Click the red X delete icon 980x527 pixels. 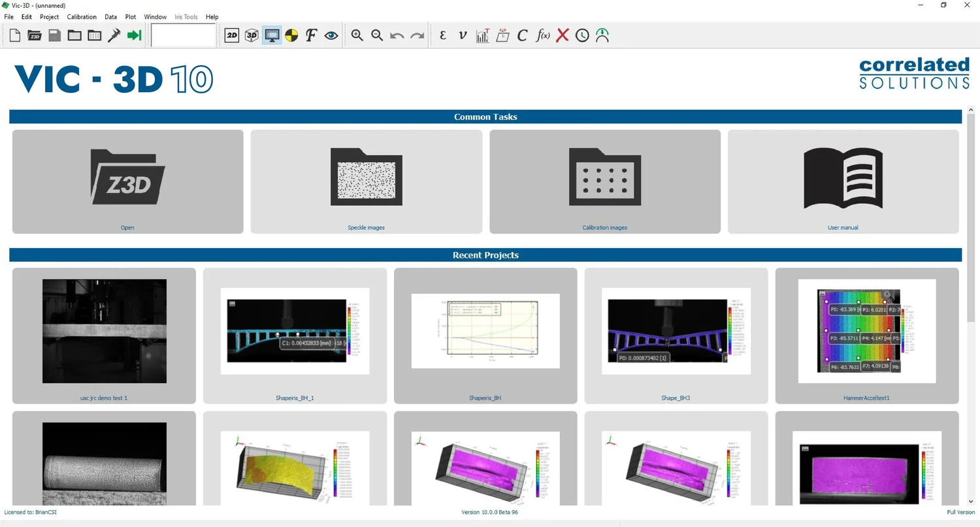pyautogui.click(x=563, y=35)
